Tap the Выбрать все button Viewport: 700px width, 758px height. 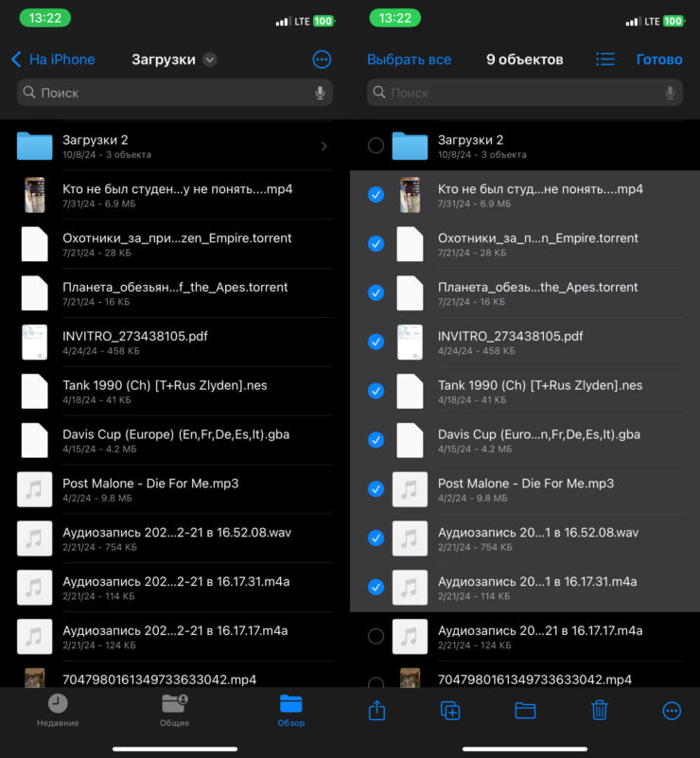pos(409,60)
